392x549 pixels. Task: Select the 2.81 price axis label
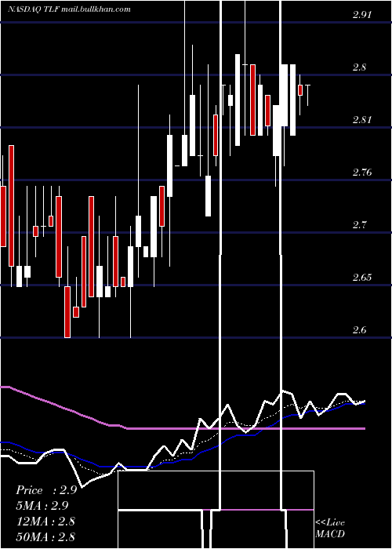tap(362, 120)
